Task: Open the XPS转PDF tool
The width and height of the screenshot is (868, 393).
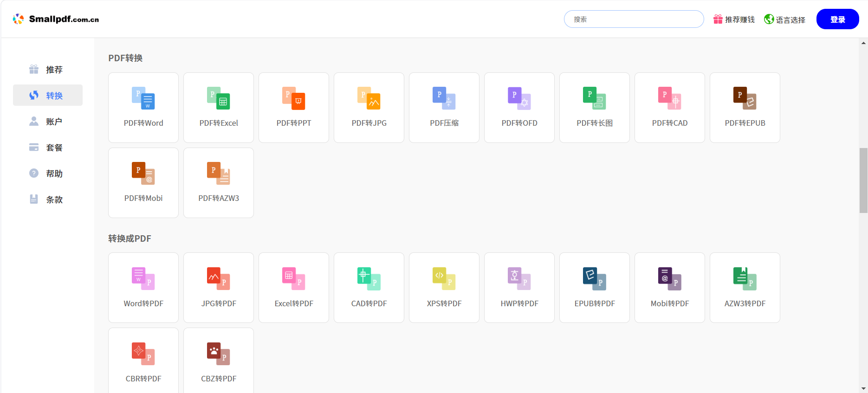Action: [x=444, y=278]
